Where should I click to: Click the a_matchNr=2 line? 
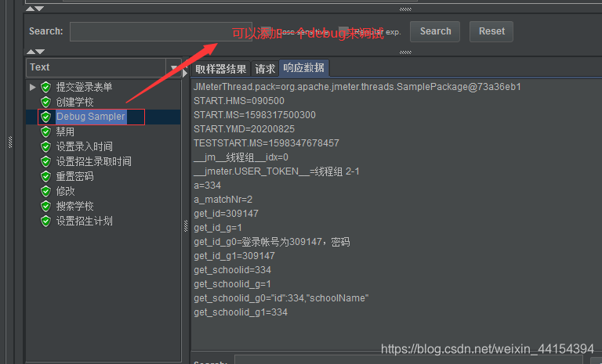(x=223, y=200)
